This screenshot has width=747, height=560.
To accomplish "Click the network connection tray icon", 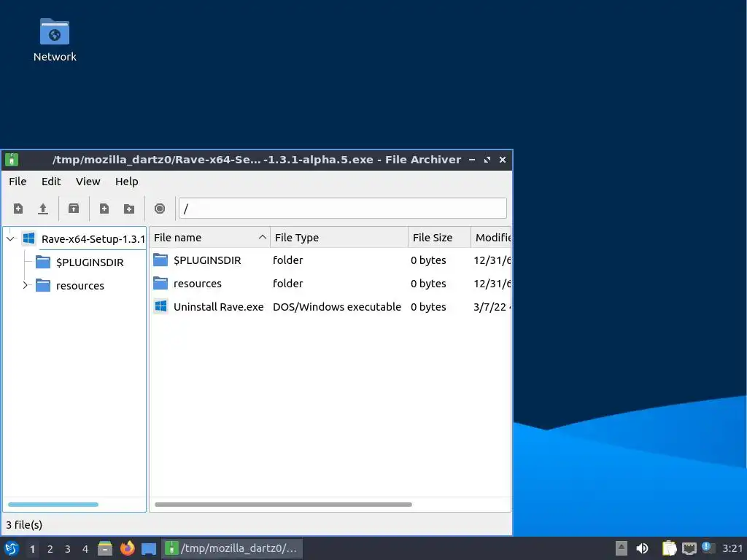I will 689,548.
